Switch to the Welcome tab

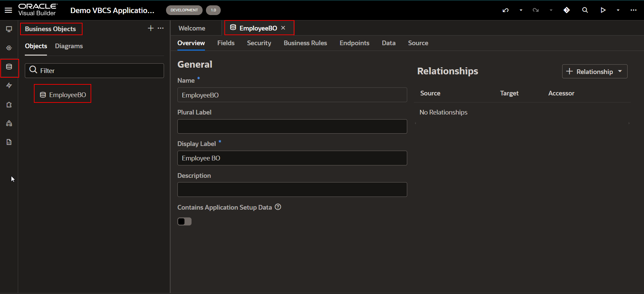click(x=192, y=28)
